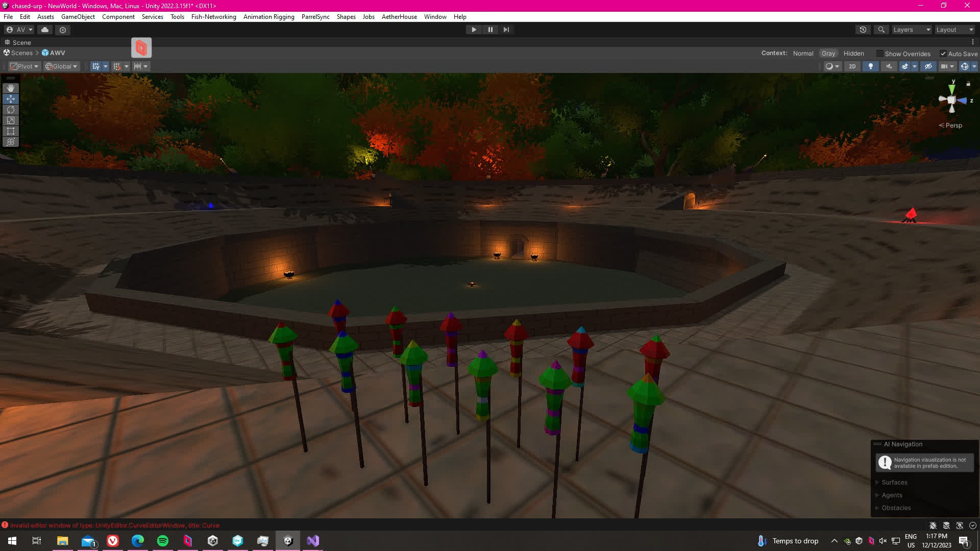Open the Fish-Networking menu

click(213, 17)
